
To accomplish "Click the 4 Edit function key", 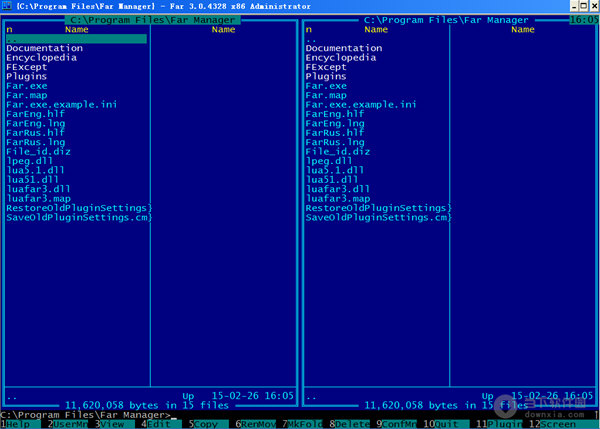I will (x=159, y=424).
